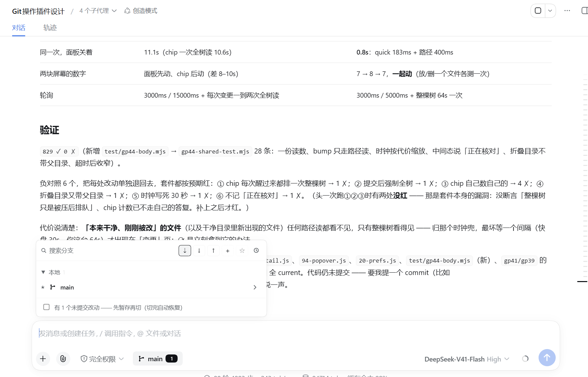588x377 pixels.
Task: Click the shield icon of 完全权限
Action: [x=84, y=359]
